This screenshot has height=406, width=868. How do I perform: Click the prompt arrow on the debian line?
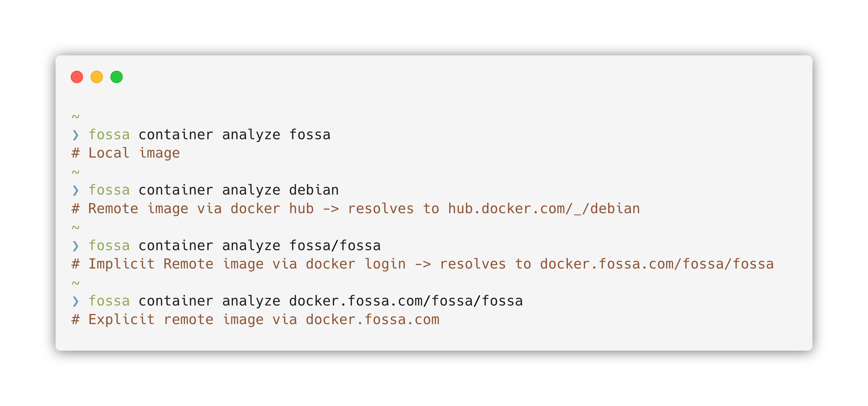[x=75, y=190]
